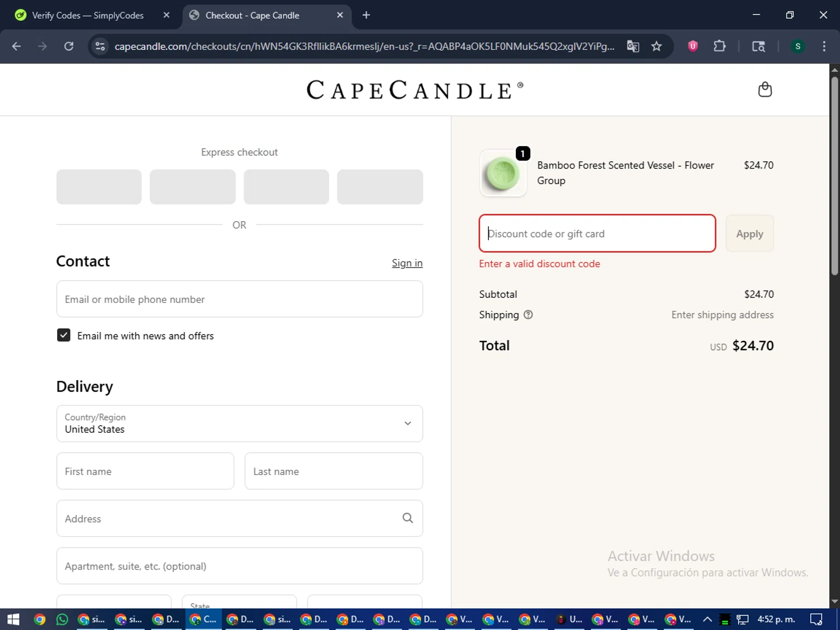
Task: Click the browser address bar URL
Action: tap(364, 46)
